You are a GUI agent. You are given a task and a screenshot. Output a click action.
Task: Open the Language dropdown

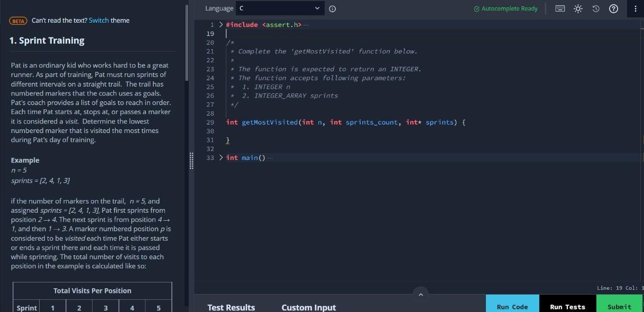click(279, 8)
